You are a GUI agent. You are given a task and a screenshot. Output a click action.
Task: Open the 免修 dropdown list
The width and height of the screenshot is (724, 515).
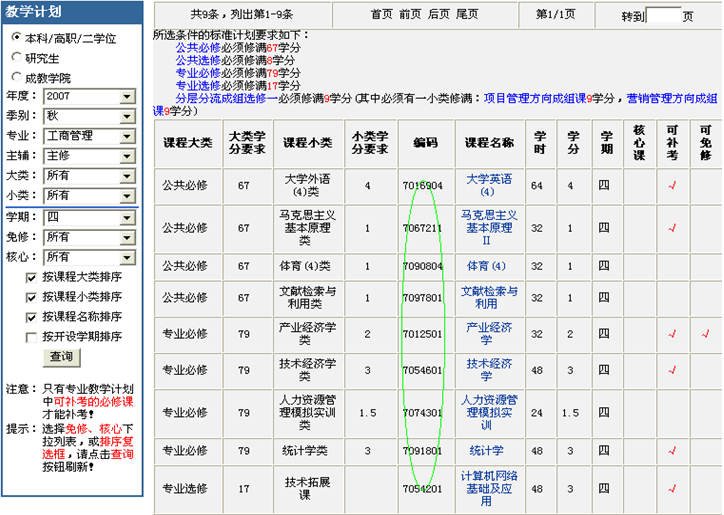pyautogui.click(x=127, y=237)
